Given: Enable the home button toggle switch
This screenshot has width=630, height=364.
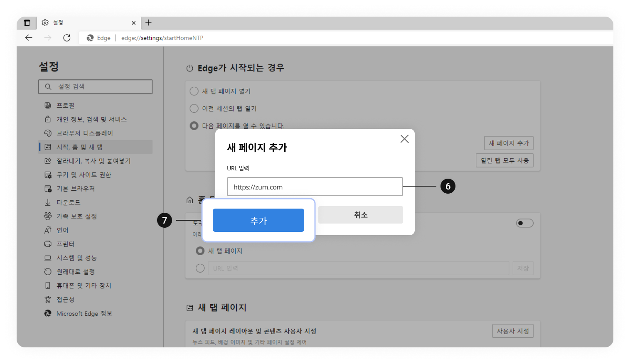Looking at the screenshot, I should (524, 223).
